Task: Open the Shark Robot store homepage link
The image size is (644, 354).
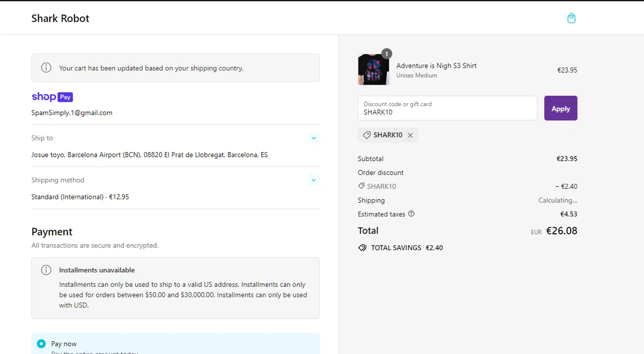Action: (60, 18)
